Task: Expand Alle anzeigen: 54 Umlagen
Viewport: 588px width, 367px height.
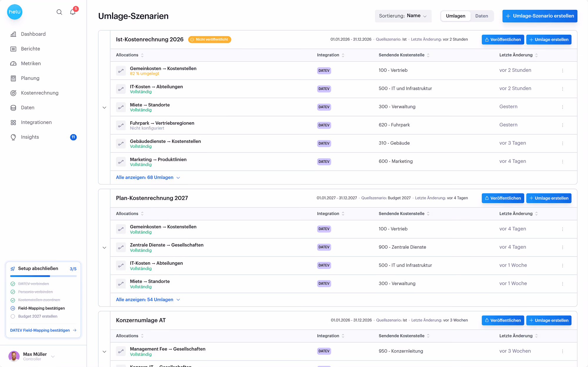Action: (148, 300)
